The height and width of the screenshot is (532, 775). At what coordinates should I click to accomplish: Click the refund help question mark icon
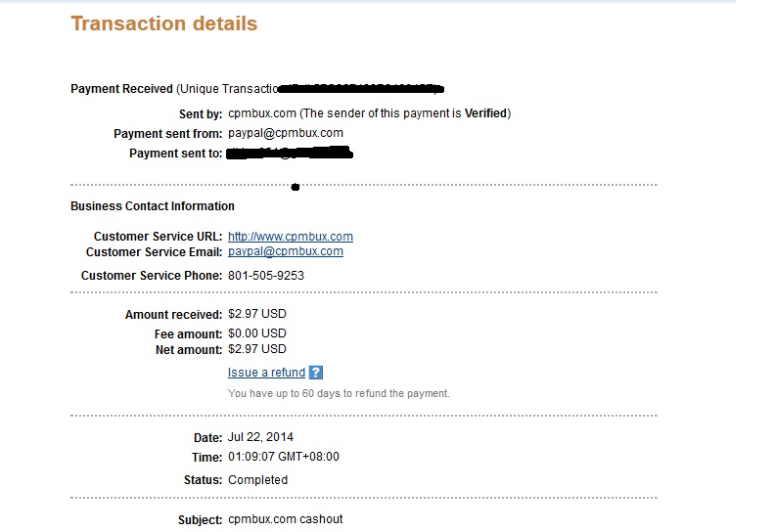coord(316,373)
